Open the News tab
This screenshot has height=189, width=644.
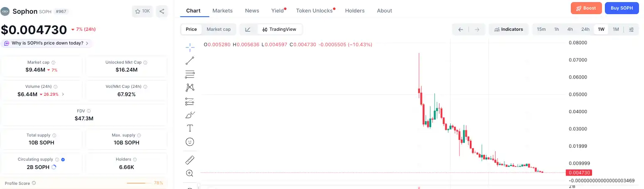click(252, 10)
